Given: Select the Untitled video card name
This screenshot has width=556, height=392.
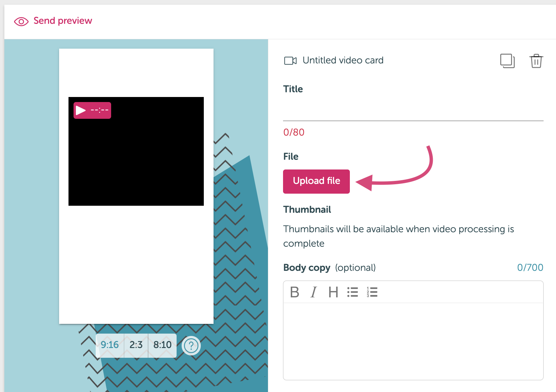Looking at the screenshot, I should point(343,60).
